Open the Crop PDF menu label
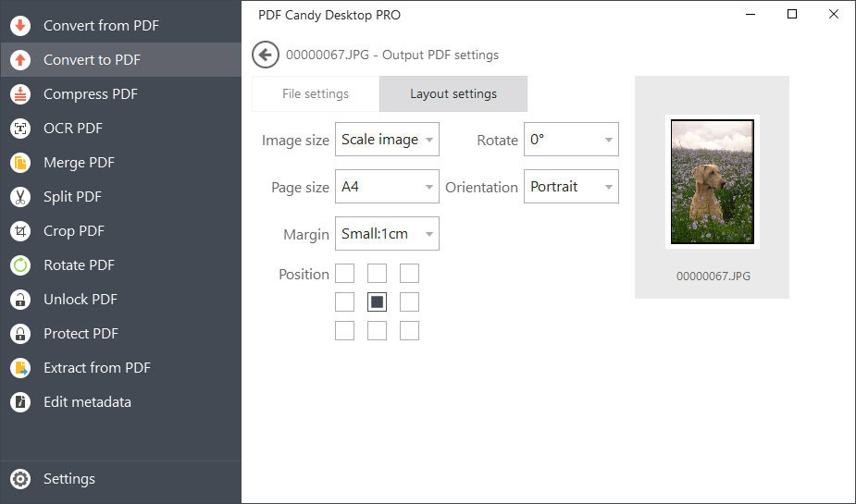Image resolution: width=856 pixels, height=504 pixels. (74, 231)
